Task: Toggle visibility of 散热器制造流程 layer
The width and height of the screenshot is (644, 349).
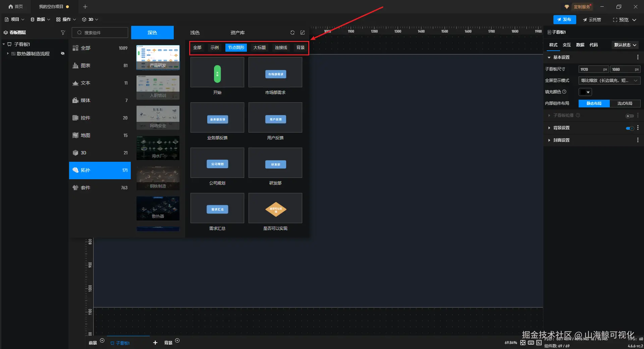Action: 62,53
